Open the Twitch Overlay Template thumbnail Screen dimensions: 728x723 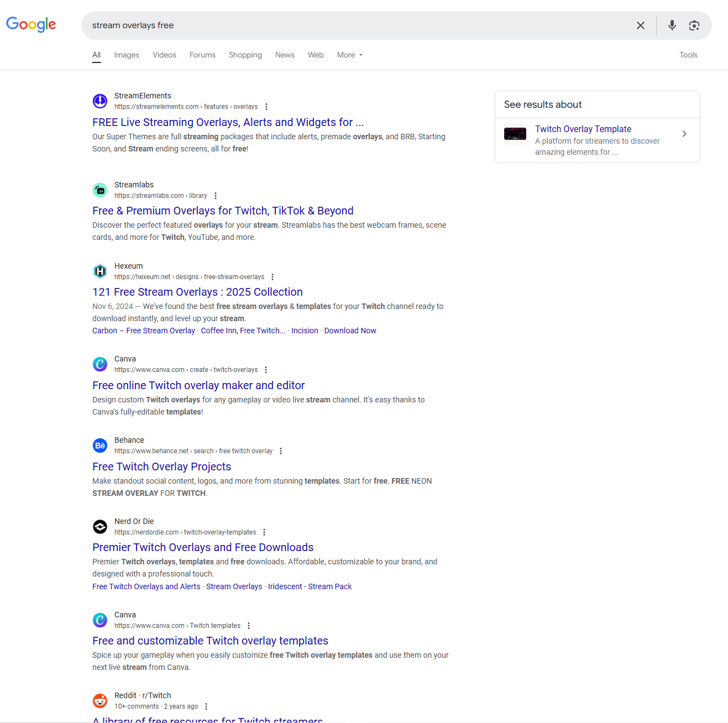click(x=515, y=134)
